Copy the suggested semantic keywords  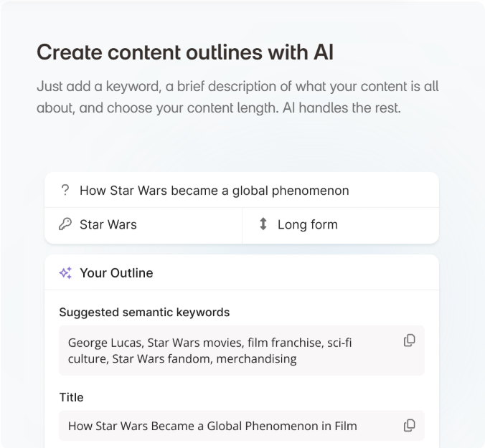[409, 340]
